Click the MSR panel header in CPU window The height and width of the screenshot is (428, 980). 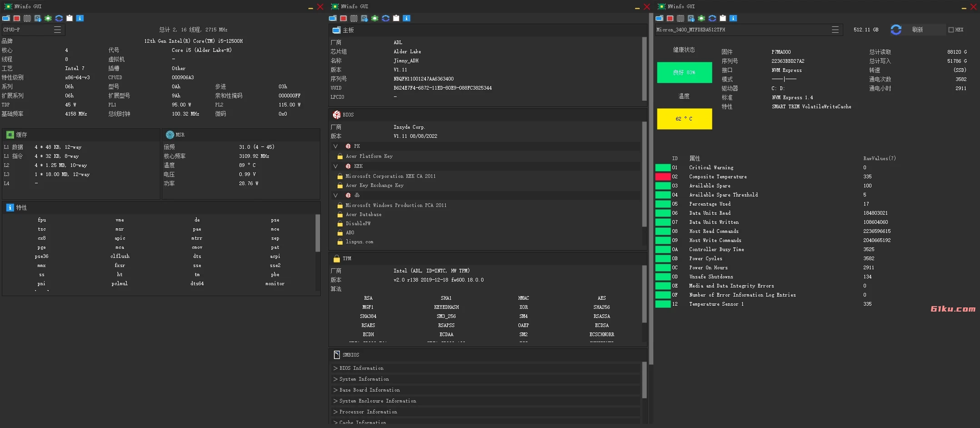(x=241, y=135)
